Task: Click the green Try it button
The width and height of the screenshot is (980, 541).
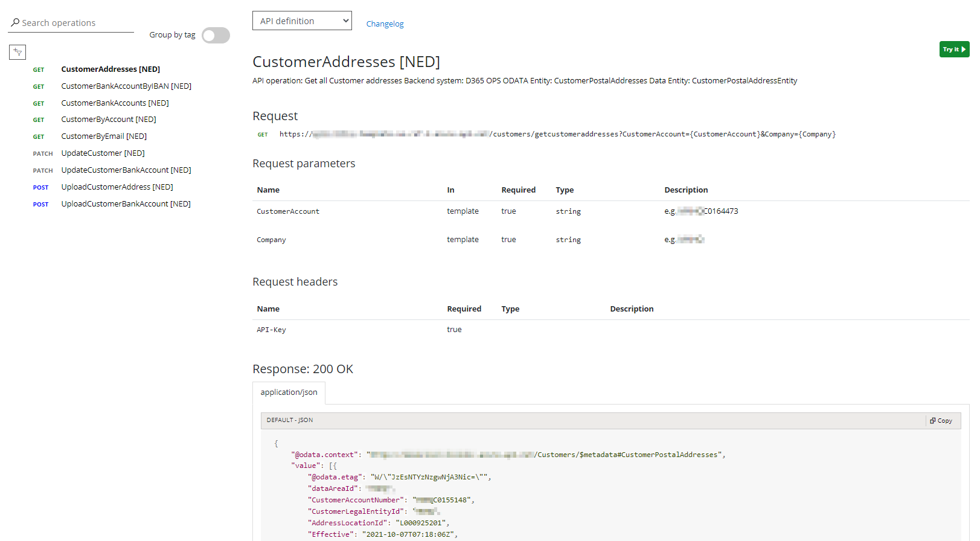Action: pyautogui.click(x=954, y=50)
